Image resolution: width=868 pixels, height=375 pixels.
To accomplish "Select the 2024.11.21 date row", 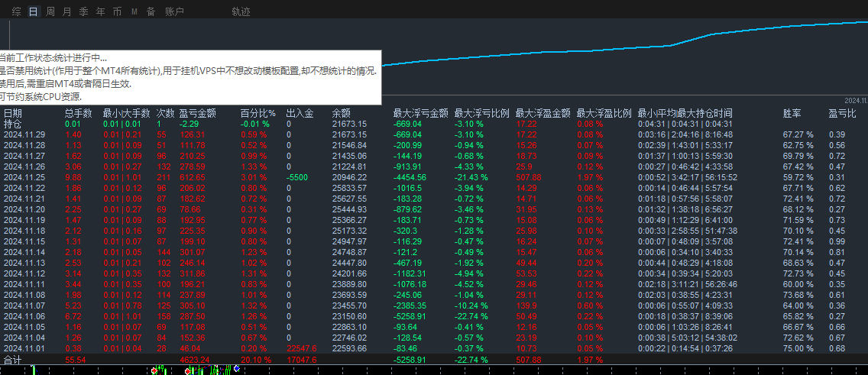I will click(25, 199).
